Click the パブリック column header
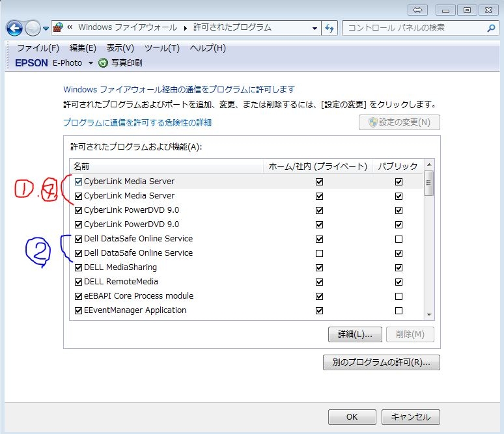 [x=398, y=166]
